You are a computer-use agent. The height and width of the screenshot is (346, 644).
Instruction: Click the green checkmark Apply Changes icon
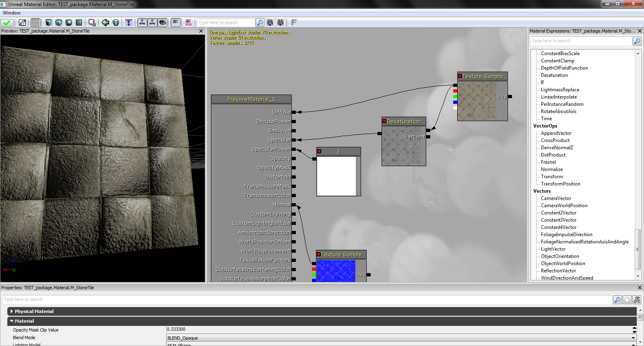coord(7,23)
